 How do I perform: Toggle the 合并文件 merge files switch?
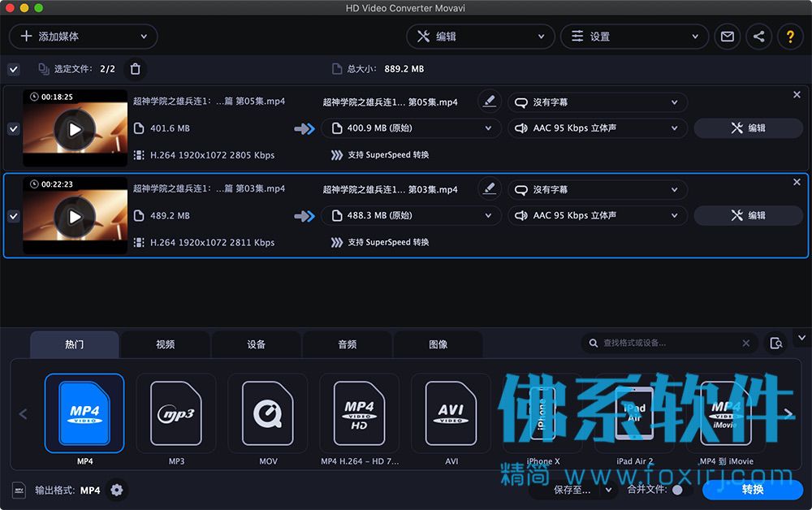[x=683, y=490]
